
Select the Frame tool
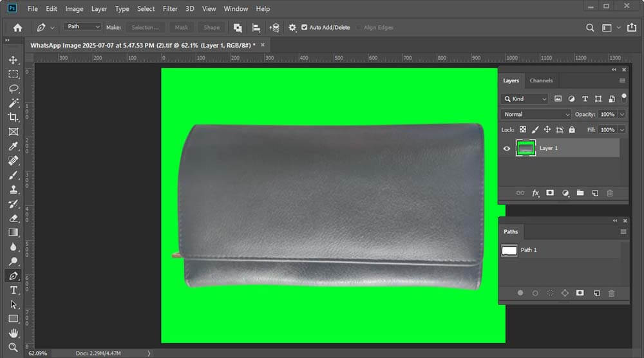13,132
